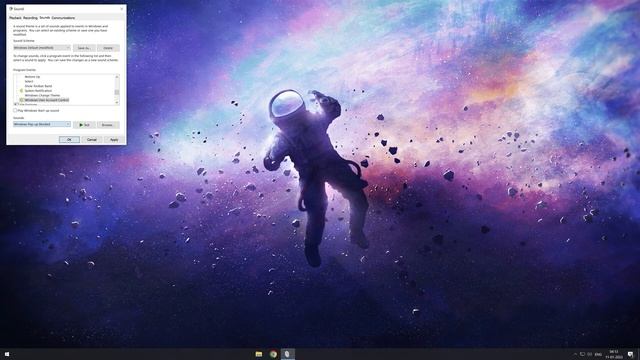Open the taskbar clock and date
Screen dimensions: 640x360
[613, 354]
